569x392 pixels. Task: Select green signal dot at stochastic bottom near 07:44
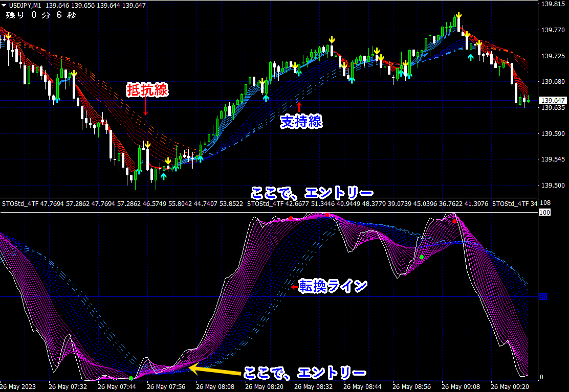click(131, 378)
